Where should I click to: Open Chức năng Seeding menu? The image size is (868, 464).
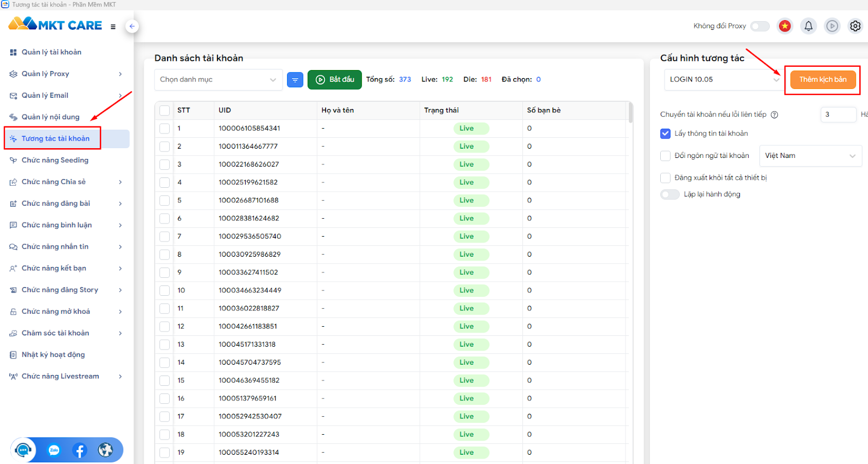tap(67, 161)
